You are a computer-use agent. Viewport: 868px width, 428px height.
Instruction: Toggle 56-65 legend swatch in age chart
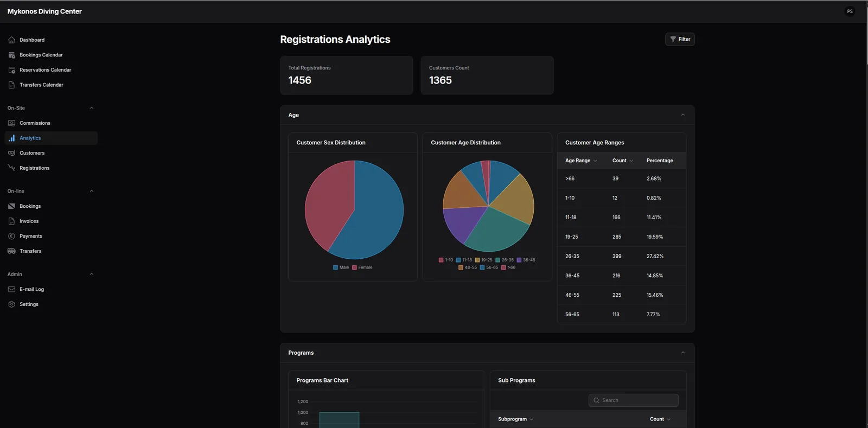tap(482, 267)
